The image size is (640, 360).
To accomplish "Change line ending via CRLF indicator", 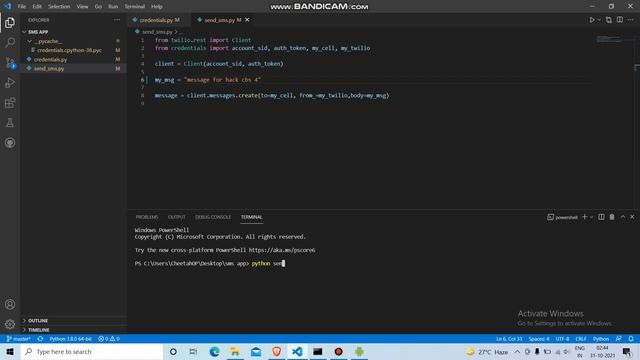I will click(581, 339).
